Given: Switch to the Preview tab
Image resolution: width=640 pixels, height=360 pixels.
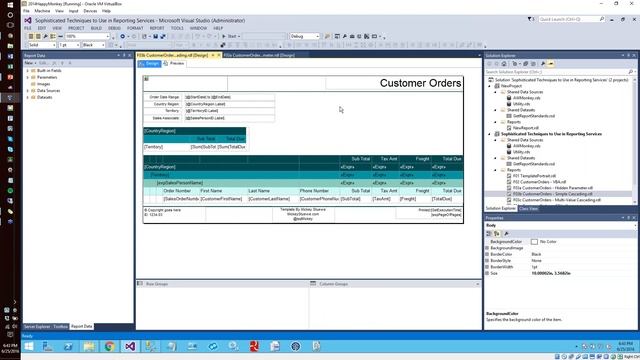Looking at the screenshot, I should coord(174,63).
